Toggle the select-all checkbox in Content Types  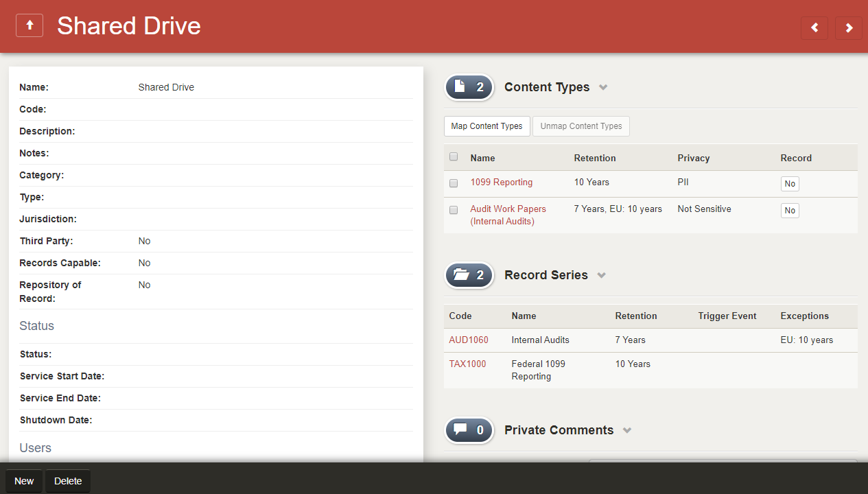454,157
